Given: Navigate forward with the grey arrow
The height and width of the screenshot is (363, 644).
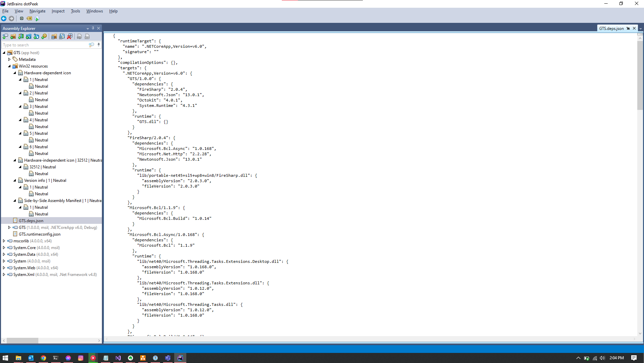Looking at the screenshot, I should click(11, 18).
